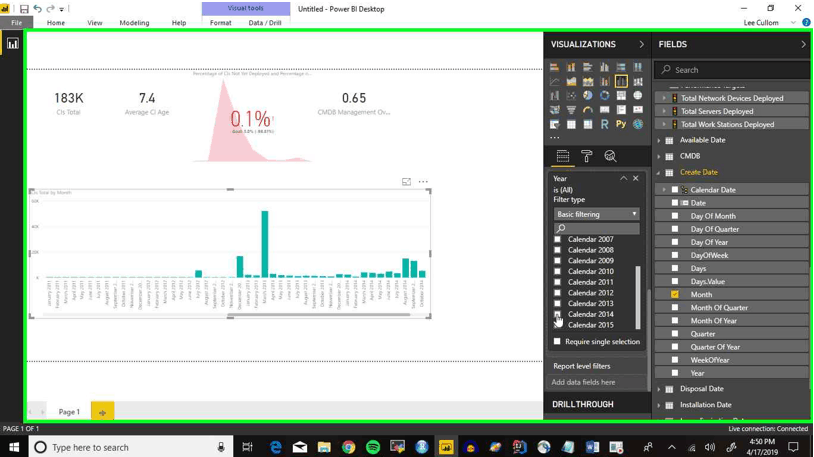Choose the Treemap visualization
Image resolution: width=814 pixels, height=457 pixels.
pos(621,96)
